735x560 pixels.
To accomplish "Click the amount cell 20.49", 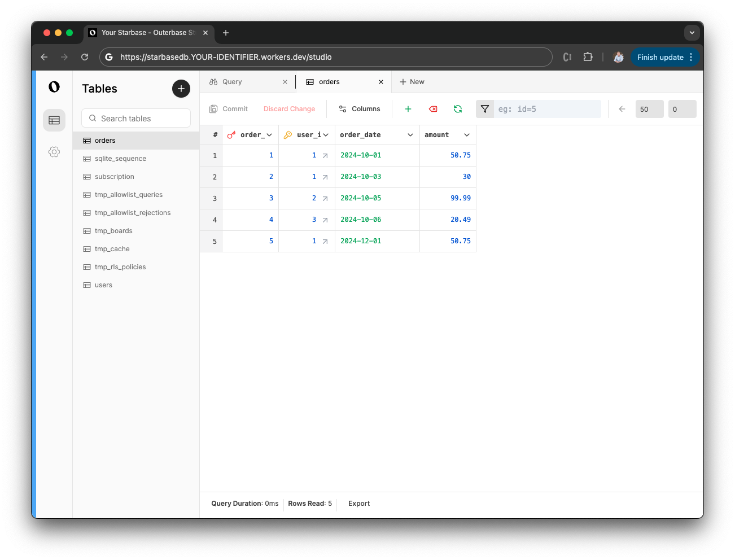I will click(448, 220).
